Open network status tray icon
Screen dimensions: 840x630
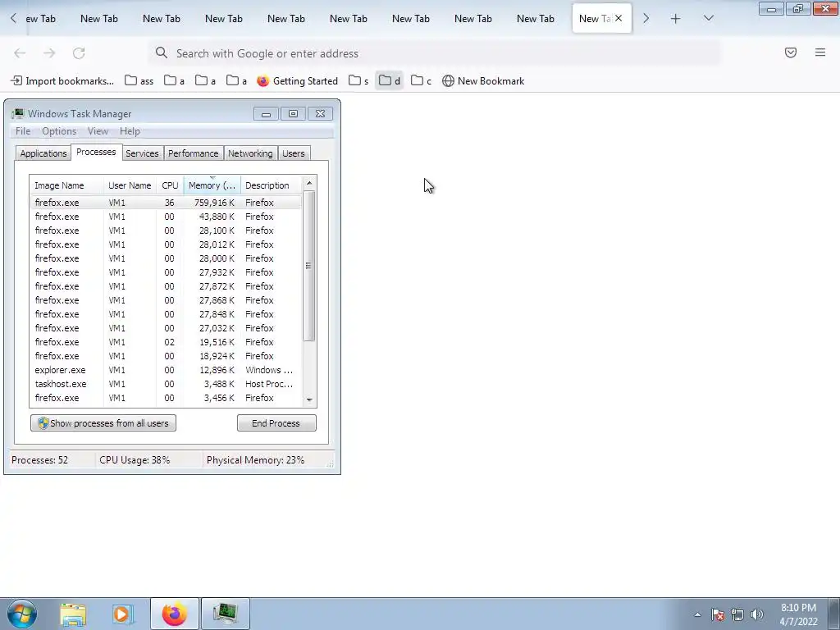737,614
